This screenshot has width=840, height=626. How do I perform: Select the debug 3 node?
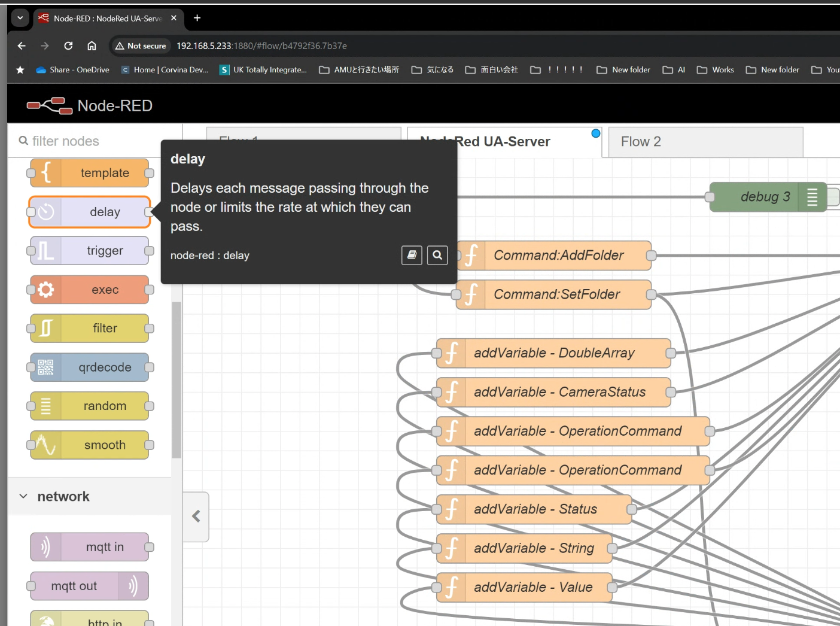(x=768, y=197)
